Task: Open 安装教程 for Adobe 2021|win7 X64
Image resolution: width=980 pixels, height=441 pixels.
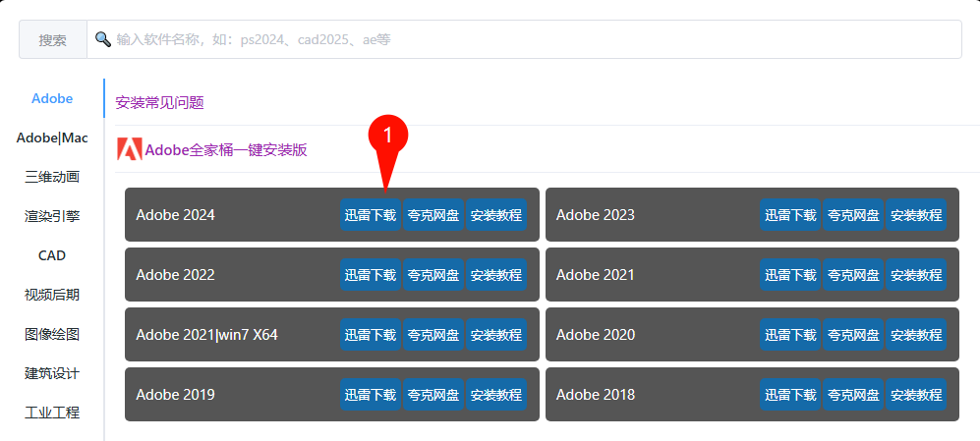Action: click(x=496, y=335)
